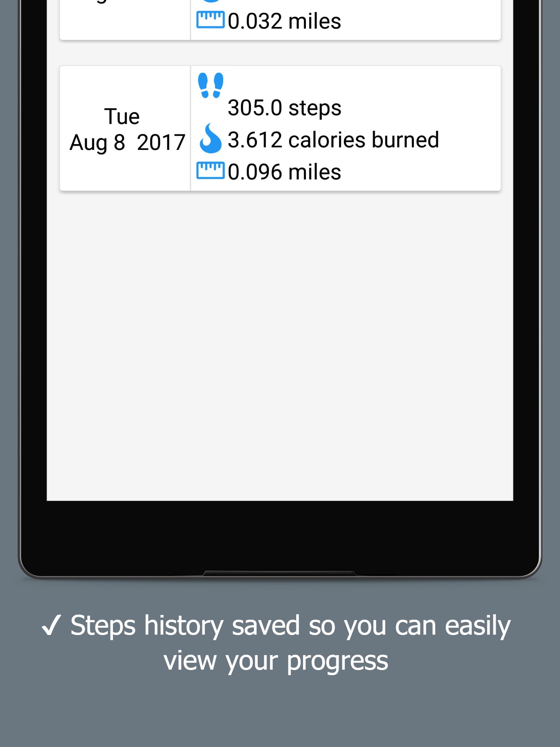
Task: Click the ruler icon next to 0.032 miles
Action: tap(210, 20)
